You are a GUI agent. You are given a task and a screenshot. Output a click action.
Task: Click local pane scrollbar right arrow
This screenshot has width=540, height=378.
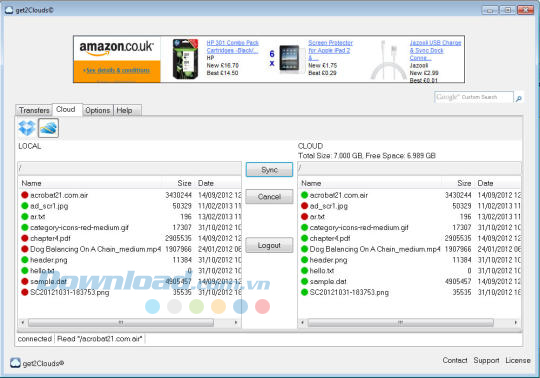tap(236, 323)
